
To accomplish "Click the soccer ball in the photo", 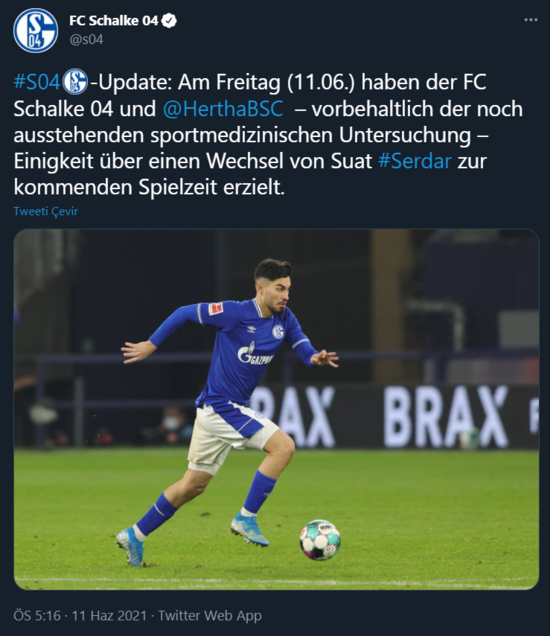I will point(320,540).
